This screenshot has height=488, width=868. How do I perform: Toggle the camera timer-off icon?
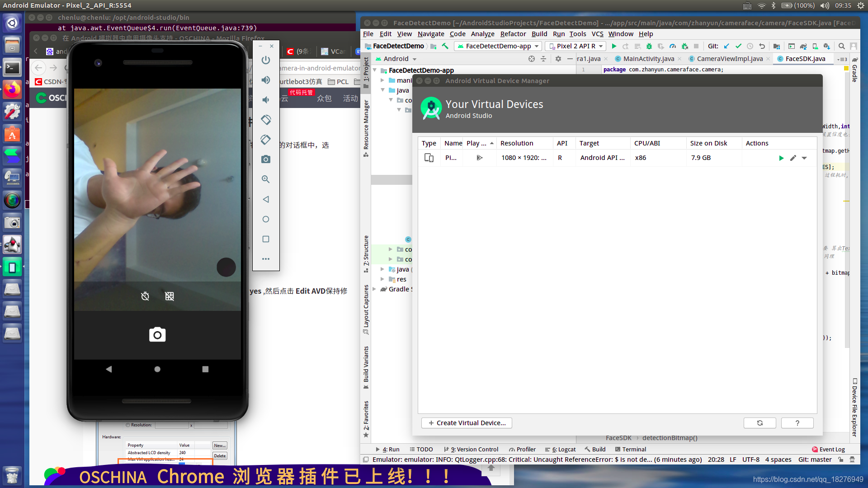tap(145, 296)
